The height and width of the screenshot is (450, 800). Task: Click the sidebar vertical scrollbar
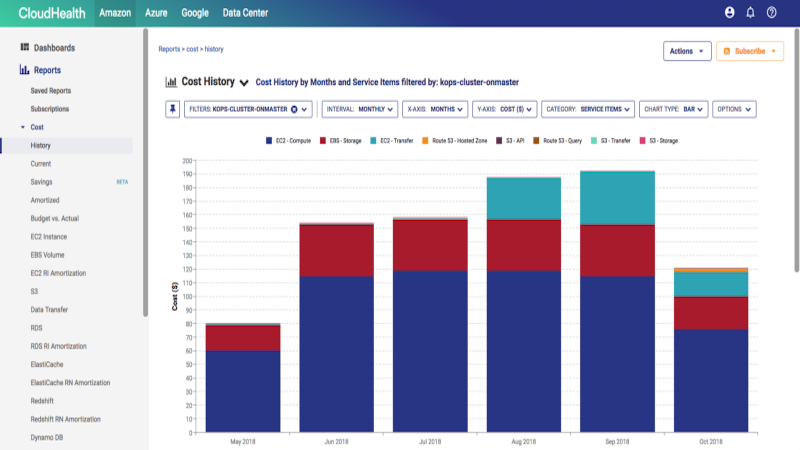145,172
